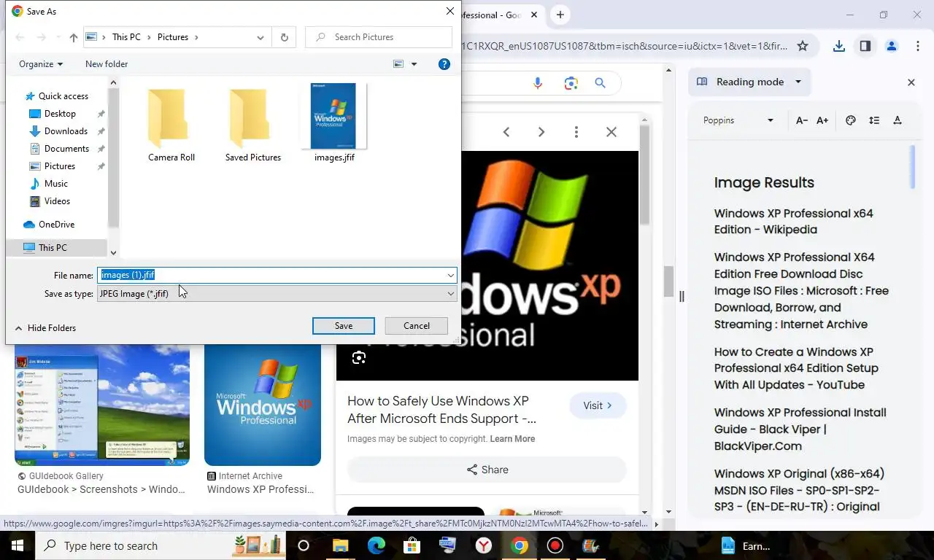Go to previous image in preview panel
The image size is (934, 560).
tap(506, 132)
